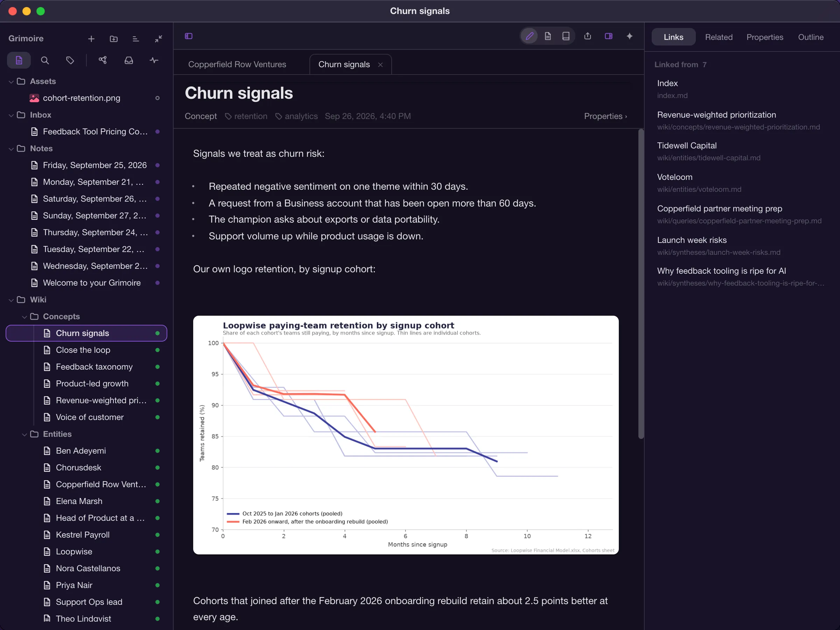Switch to Copperfield Row Ventures tab
This screenshot has height=630, width=840.
click(x=237, y=64)
